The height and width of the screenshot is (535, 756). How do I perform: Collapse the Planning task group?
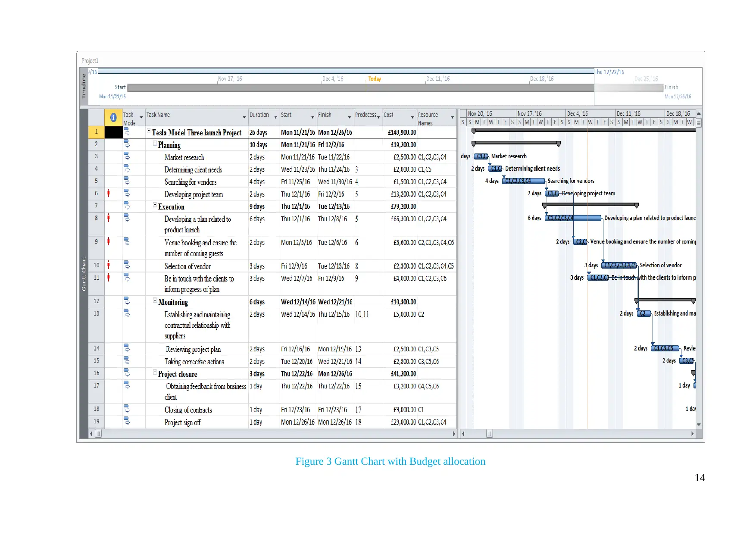pos(155,143)
